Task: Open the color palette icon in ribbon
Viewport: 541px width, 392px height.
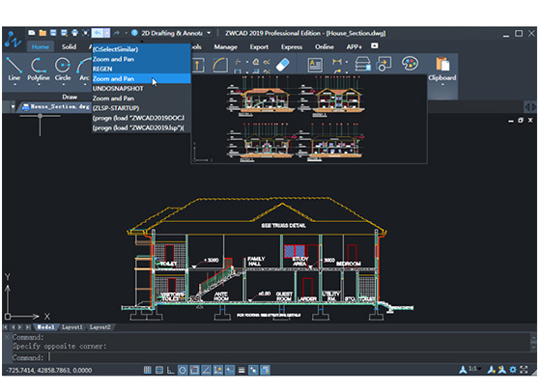Action: coord(410,64)
